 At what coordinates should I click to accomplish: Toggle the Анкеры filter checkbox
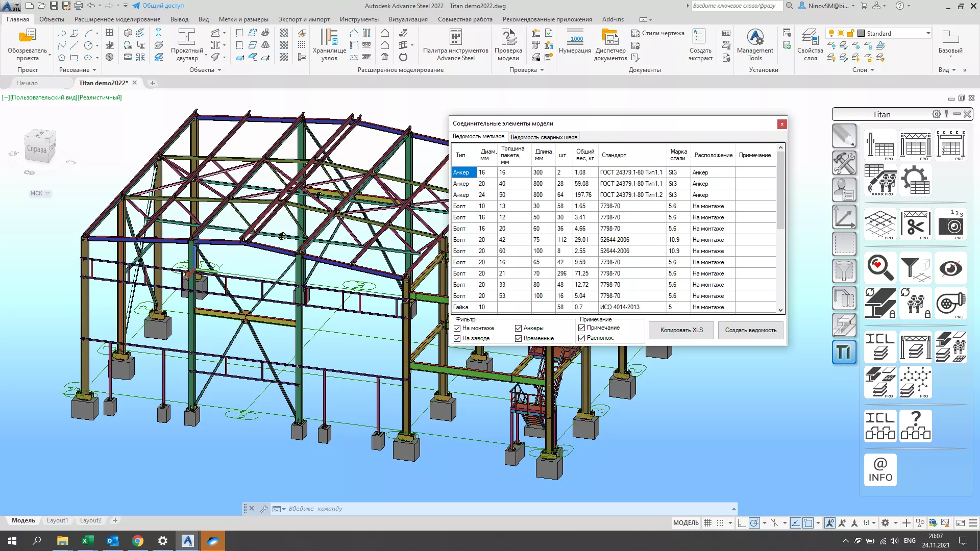[x=518, y=328]
